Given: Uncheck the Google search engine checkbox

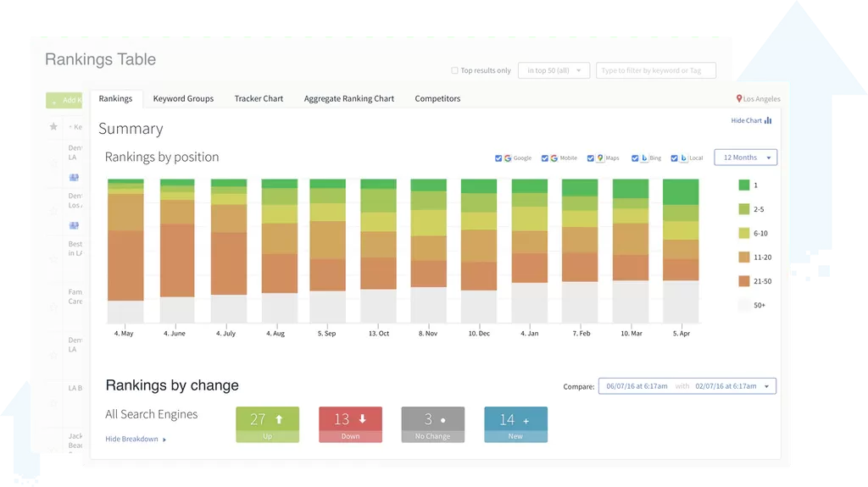Looking at the screenshot, I should tap(498, 158).
